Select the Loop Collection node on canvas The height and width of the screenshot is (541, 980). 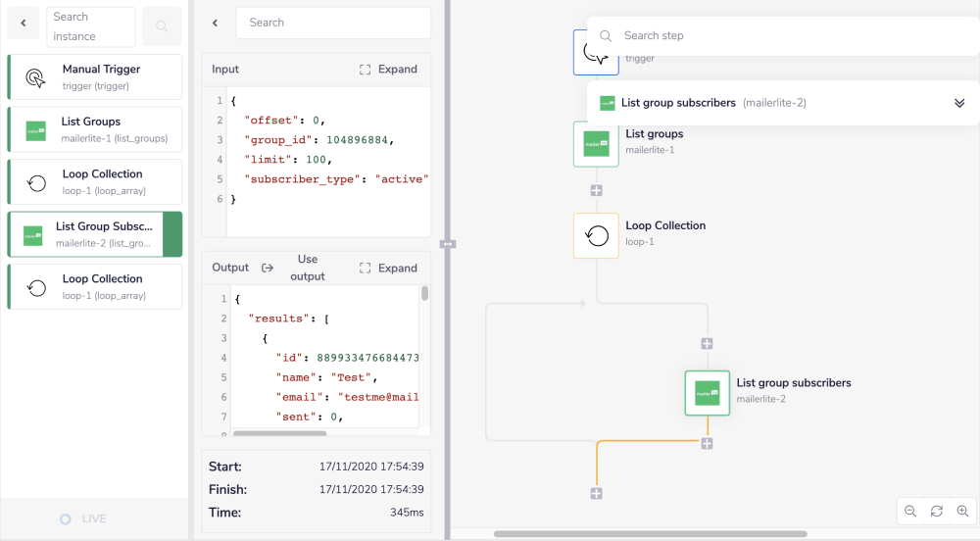click(x=596, y=235)
